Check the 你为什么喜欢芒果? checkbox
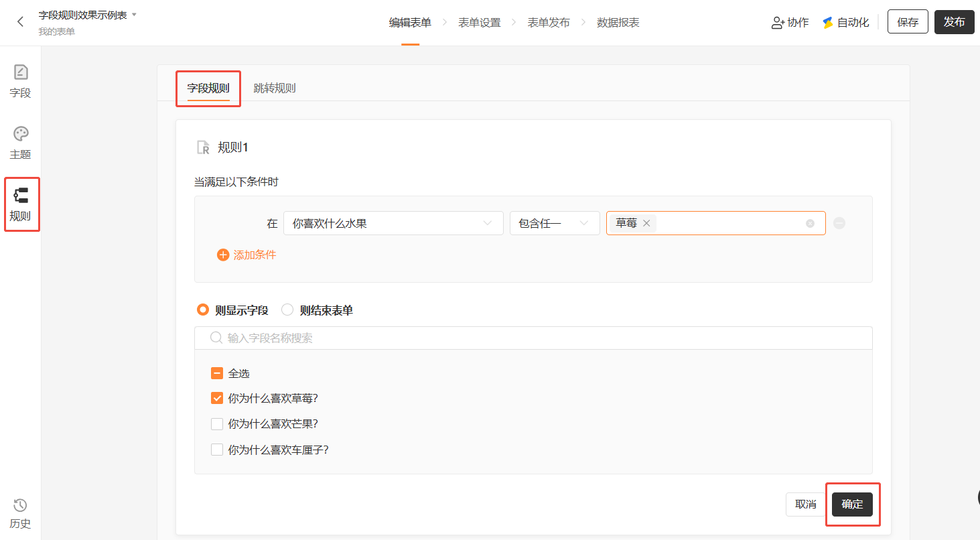This screenshot has width=980, height=540. point(217,423)
